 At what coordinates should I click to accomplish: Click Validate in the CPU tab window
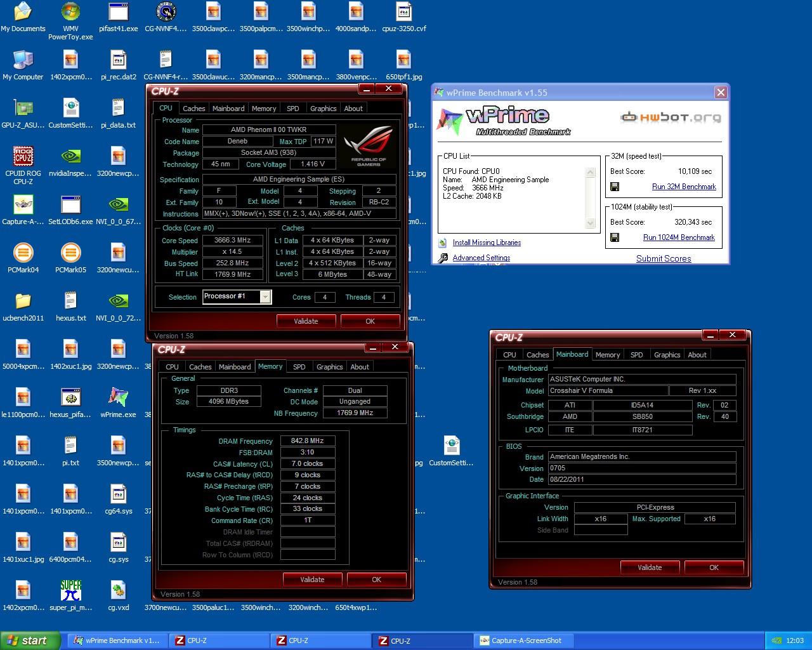click(x=306, y=321)
